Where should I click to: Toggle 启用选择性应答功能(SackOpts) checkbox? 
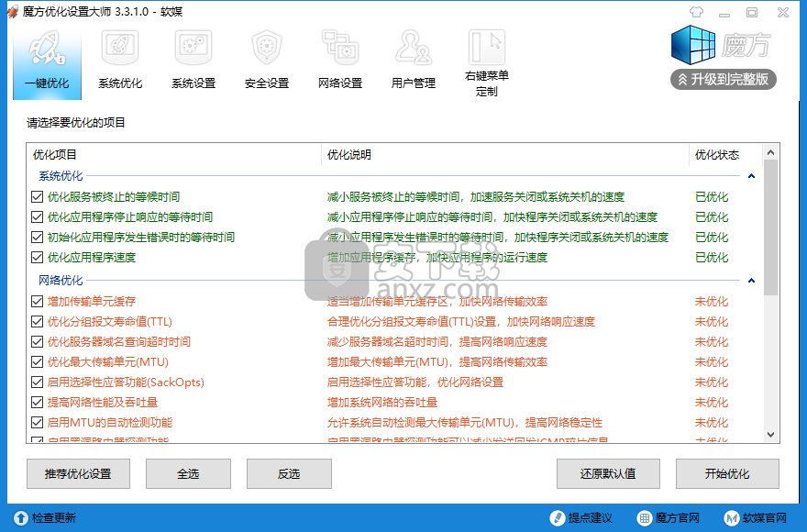coord(37,382)
